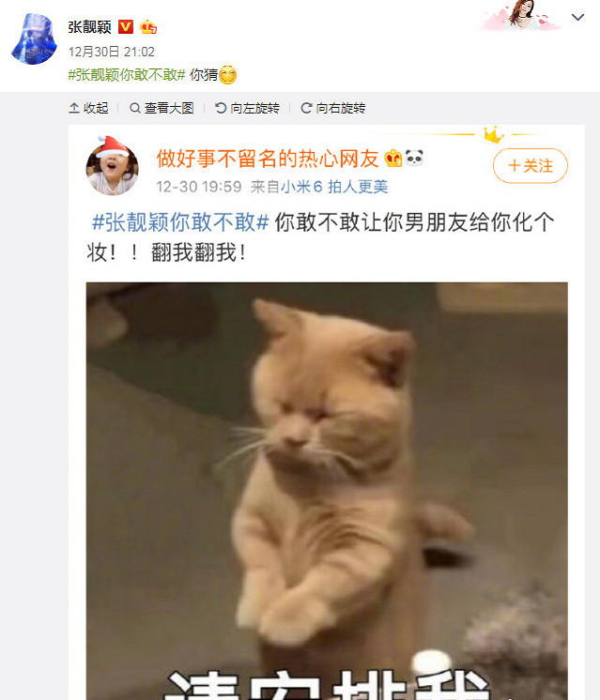Click the magnifier icon next to 查看大图
Screen dimensions: 600x700
pos(134,108)
